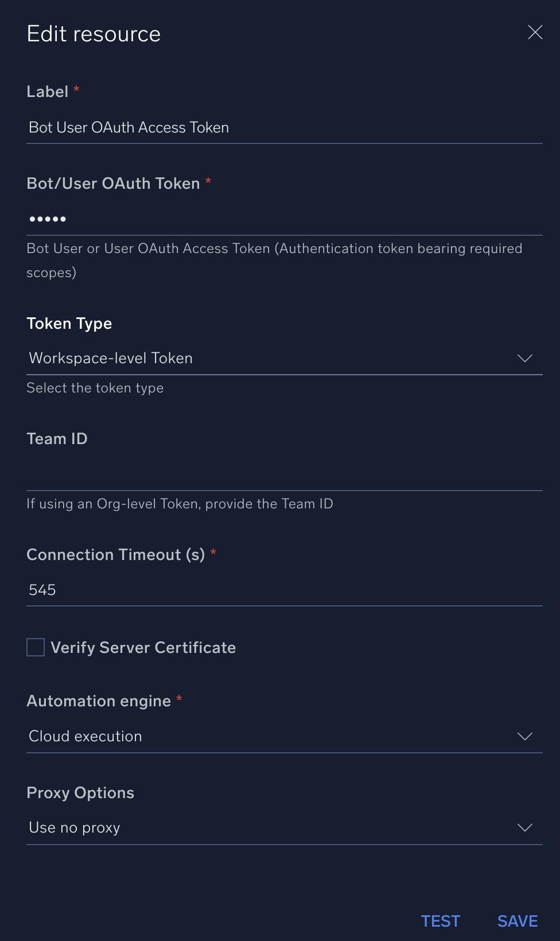Click the "Edit resource" dialog title
The image size is (560, 941).
(94, 34)
